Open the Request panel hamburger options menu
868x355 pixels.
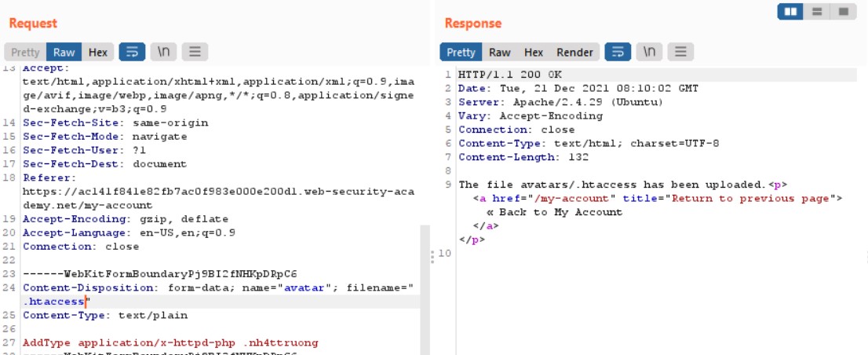195,53
